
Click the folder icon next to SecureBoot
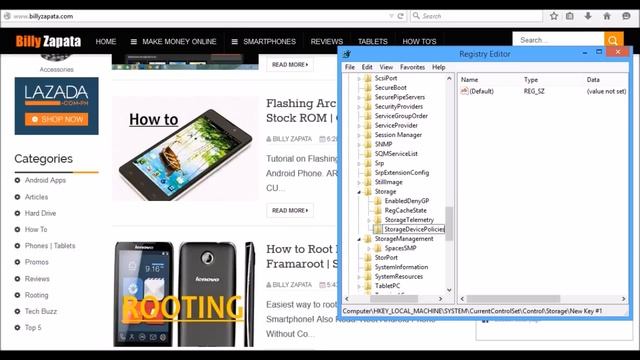368,87
